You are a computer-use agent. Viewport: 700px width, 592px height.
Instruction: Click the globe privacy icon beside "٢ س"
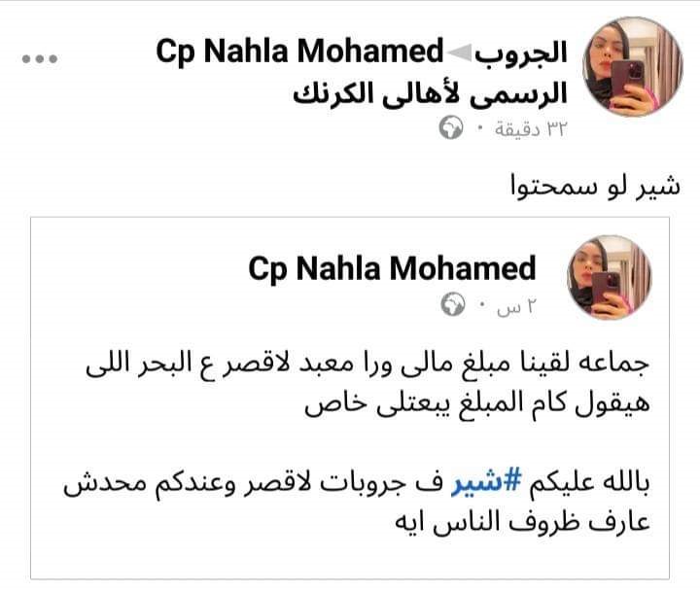pyautogui.click(x=455, y=308)
